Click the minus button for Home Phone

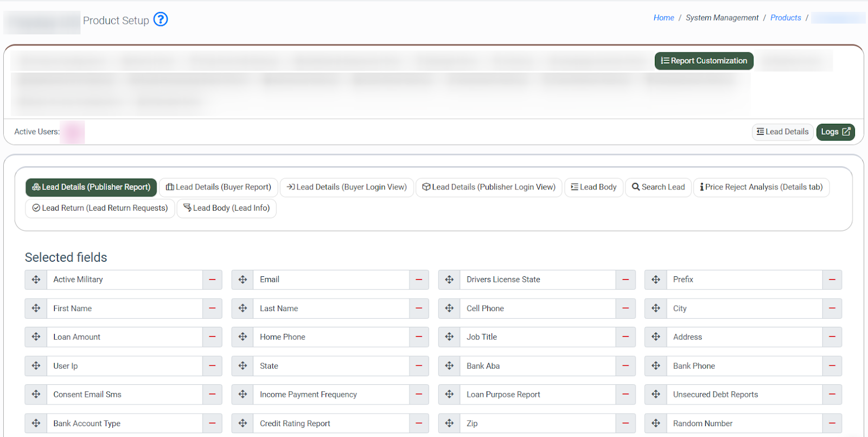coord(419,337)
